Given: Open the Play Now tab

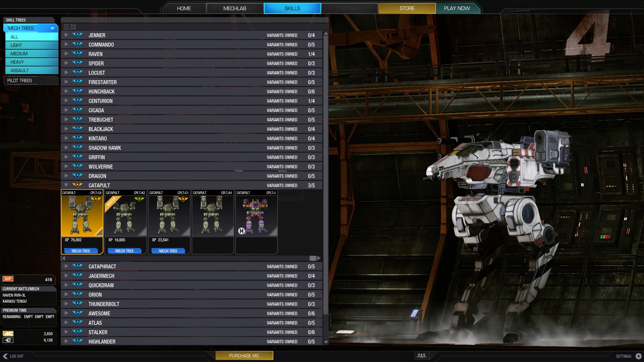Looking at the screenshot, I should (x=457, y=8).
